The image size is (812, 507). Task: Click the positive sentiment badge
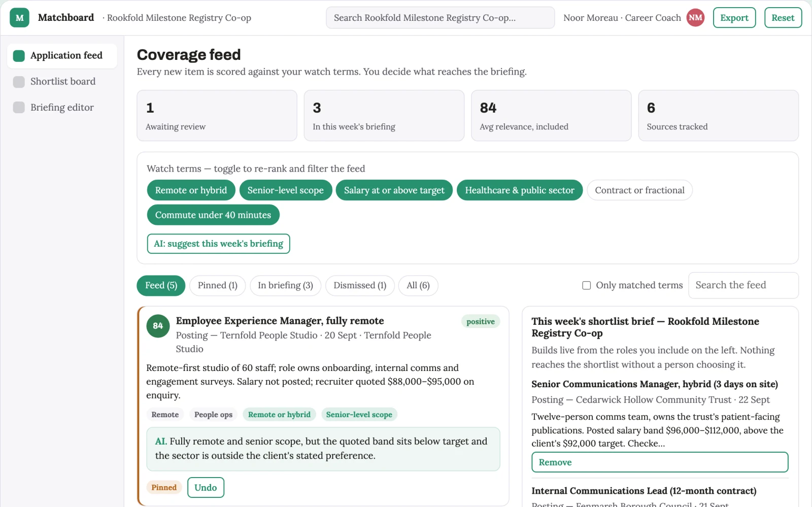point(481,321)
